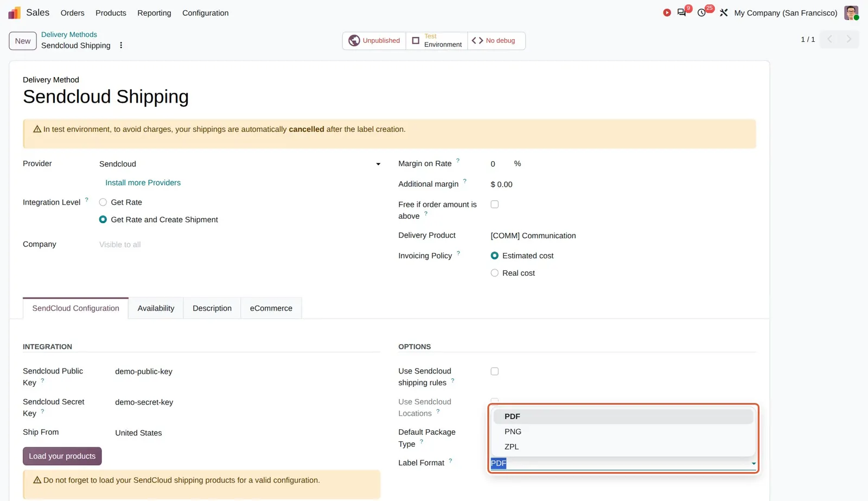The width and height of the screenshot is (868, 501).
Task: Edit the Sendcloud Public Key field
Action: click(247, 372)
